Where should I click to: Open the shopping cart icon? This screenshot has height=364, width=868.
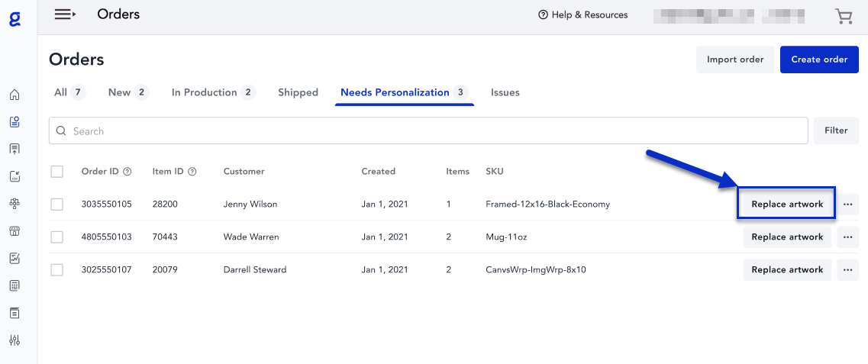pyautogui.click(x=844, y=16)
